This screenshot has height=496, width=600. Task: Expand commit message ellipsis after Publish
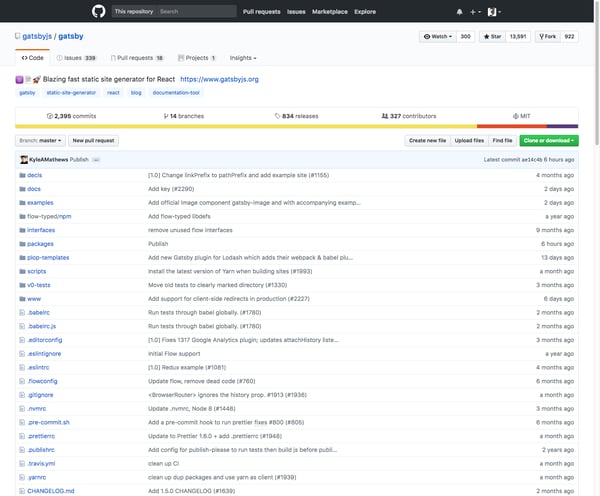coord(96,160)
